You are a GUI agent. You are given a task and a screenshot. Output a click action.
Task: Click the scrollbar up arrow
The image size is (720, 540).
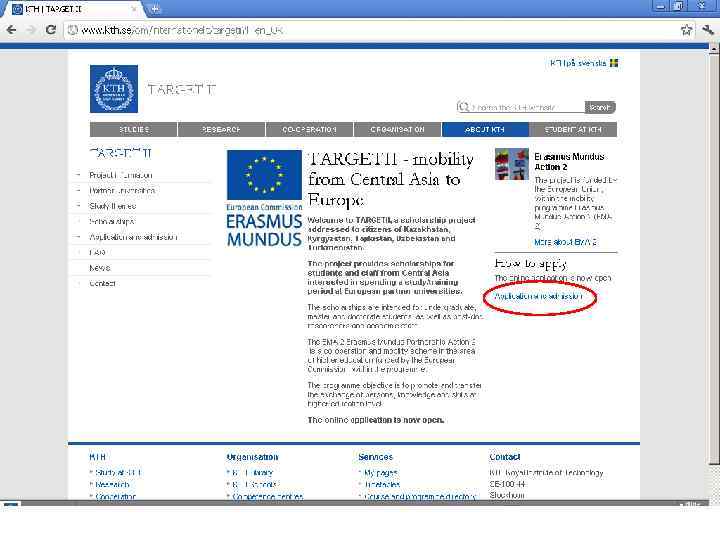coord(714,47)
